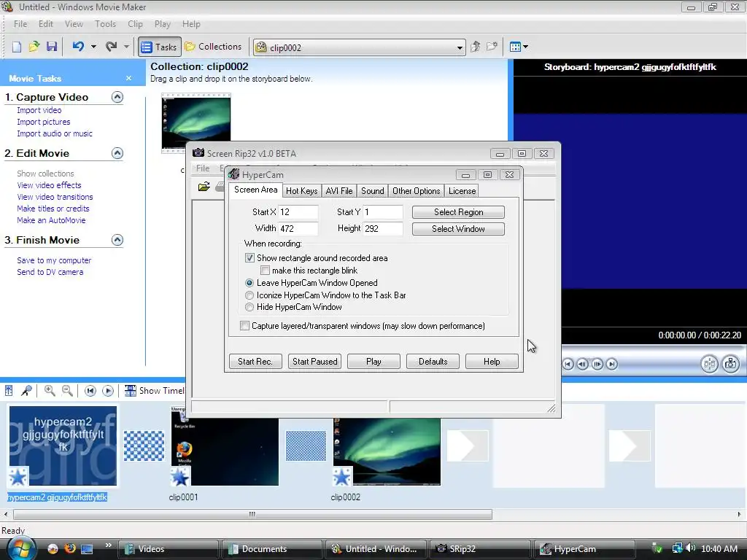Viewport: 747px width, 560px height.
Task: Click Make titles or credits
Action: pos(53,209)
